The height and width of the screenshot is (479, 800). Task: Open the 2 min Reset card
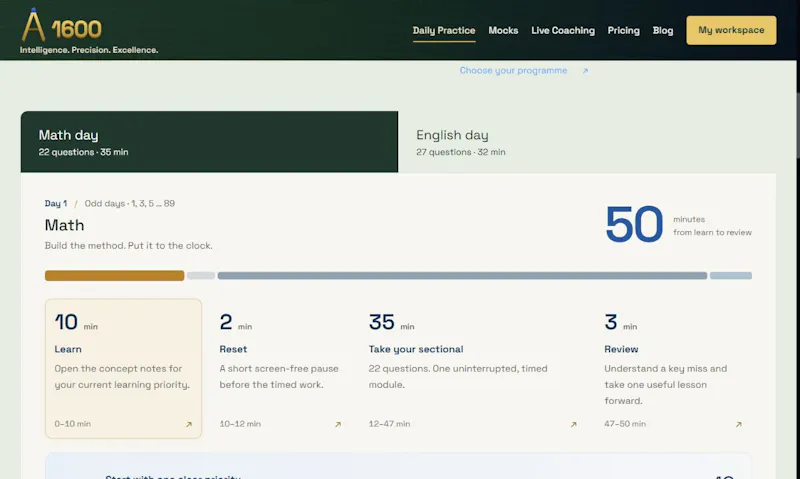tap(281, 368)
